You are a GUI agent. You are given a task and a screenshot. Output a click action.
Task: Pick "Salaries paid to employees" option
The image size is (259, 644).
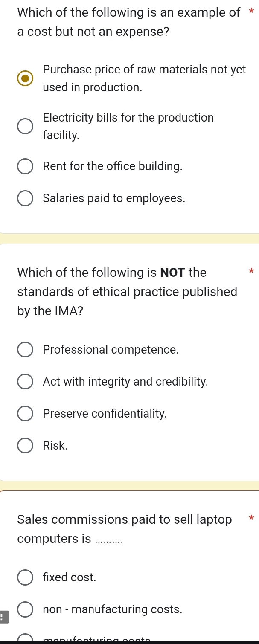point(25,198)
